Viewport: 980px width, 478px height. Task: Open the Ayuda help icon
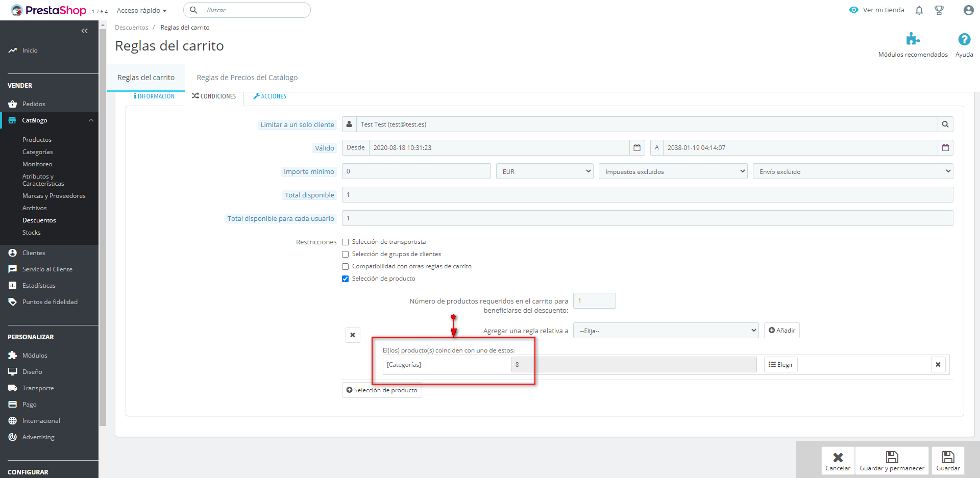click(x=964, y=39)
